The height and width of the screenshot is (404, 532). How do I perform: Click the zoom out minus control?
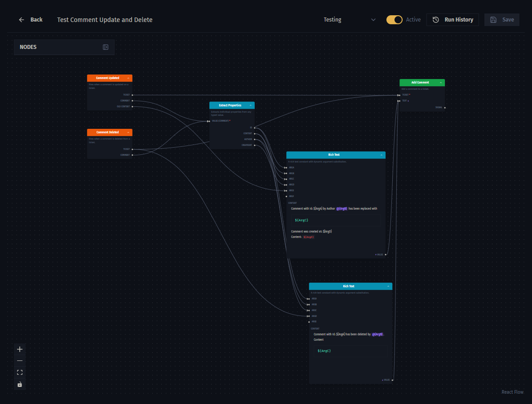tap(20, 360)
